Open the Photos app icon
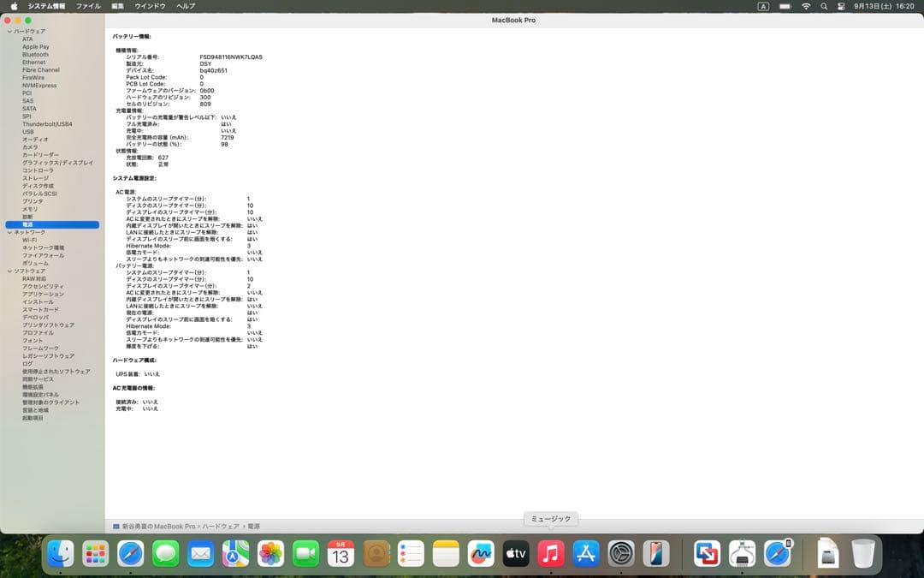924x578 pixels. [270, 554]
